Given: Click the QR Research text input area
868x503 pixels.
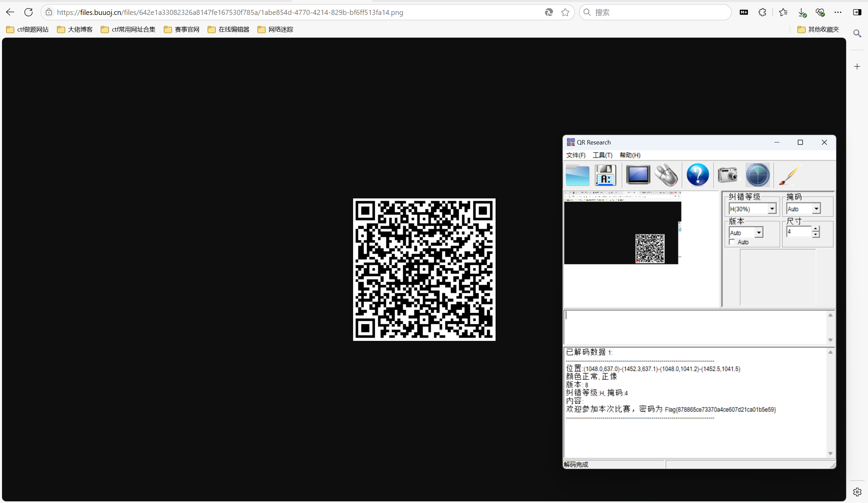Looking at the screenshot, I should [696, 327].
